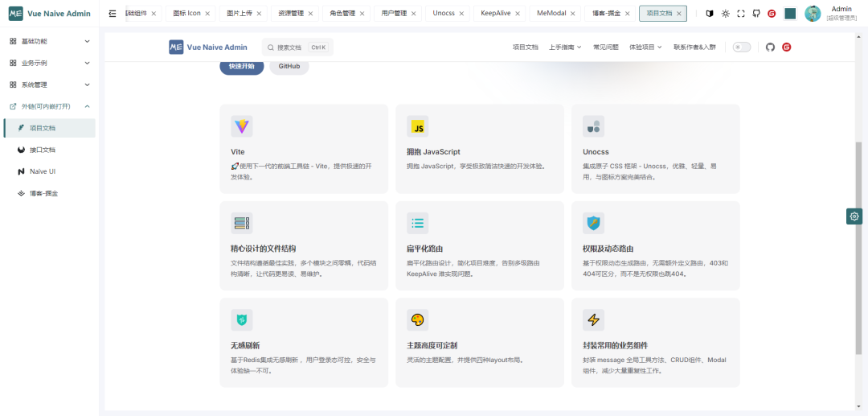Click the Vue Naive Admin docs title

pyautogui.click(x=217, y=47)
